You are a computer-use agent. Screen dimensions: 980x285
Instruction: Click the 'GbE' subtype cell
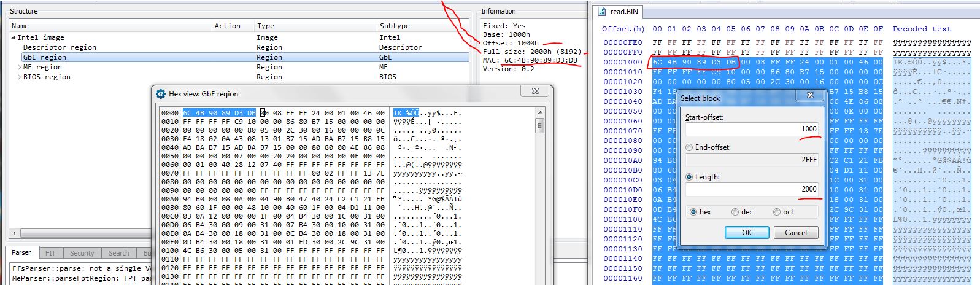click(x=385, y=57)
